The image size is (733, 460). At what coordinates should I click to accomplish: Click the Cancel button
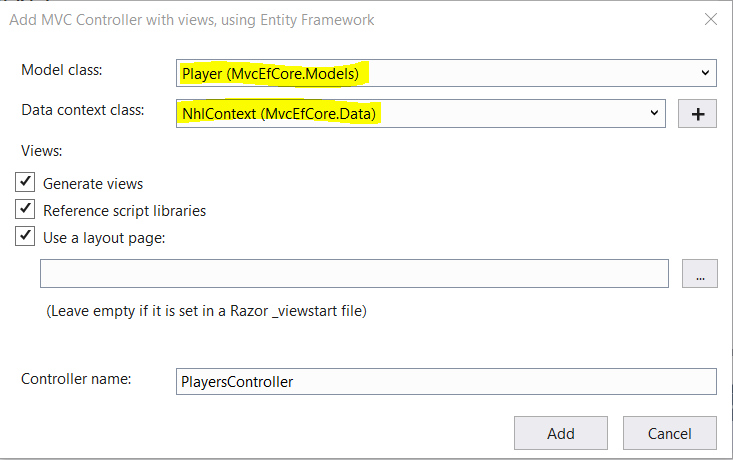tap(669, 433)
